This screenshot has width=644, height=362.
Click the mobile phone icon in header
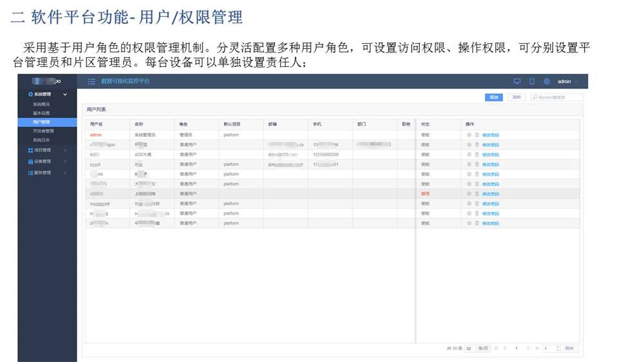[x=532, y=81]
